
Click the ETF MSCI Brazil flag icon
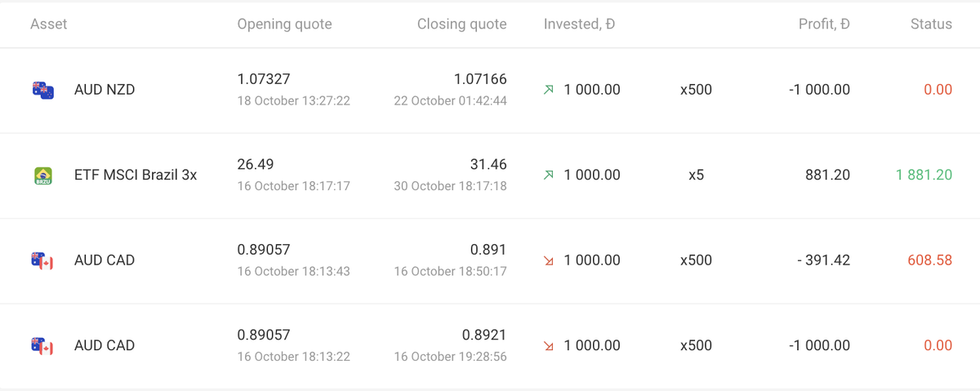click(x=42, y=176)
